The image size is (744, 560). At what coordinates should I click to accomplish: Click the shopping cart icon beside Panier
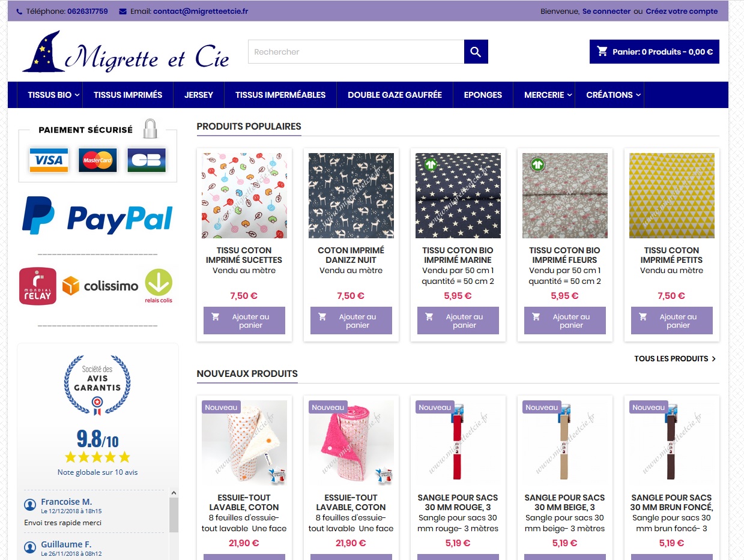(x=602, y=52)
